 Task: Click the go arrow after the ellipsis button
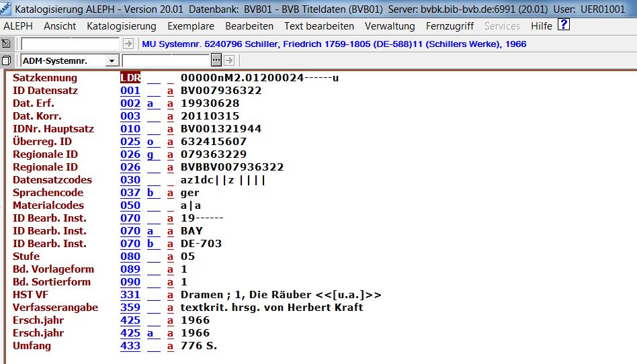click(x=228, y=60)
